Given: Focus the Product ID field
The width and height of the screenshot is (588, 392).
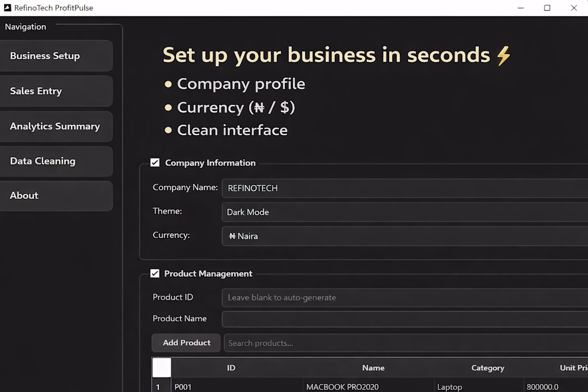Looking at the screenshot, I should click(x=405, y=297).
